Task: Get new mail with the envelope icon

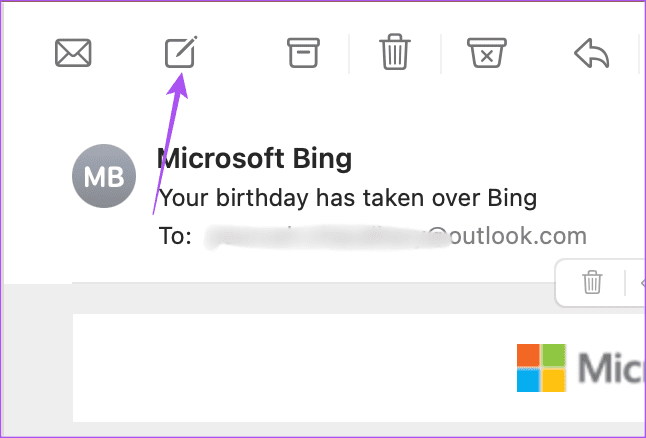Action: pos(73,53)
